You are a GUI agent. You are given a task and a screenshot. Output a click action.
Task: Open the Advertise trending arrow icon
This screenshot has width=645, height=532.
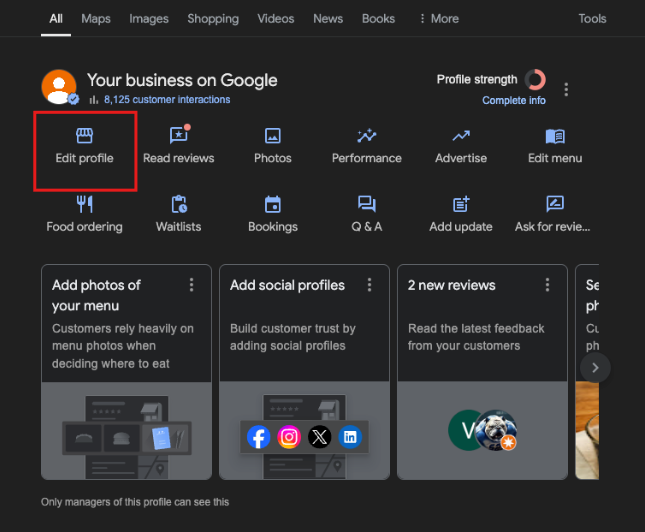[461, 136]
